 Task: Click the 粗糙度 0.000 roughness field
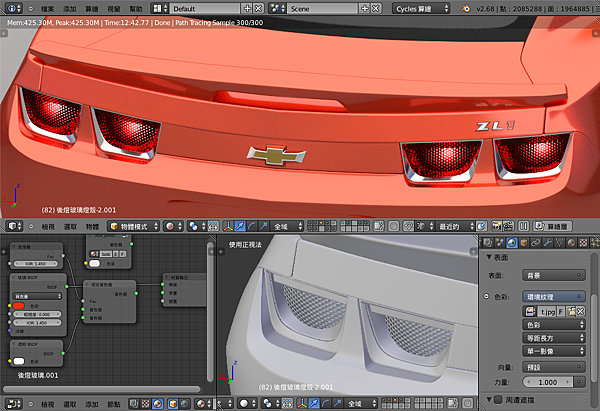pyautogui.click(x=37, y=314)
